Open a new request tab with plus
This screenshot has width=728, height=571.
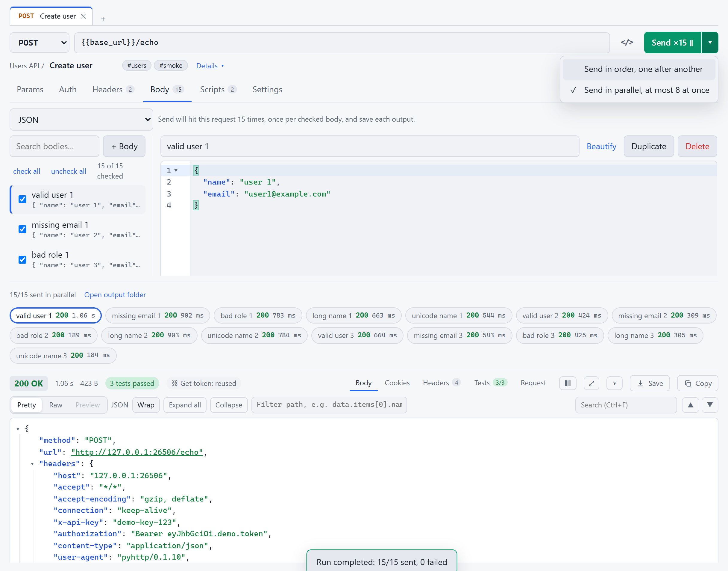(103, 19)
